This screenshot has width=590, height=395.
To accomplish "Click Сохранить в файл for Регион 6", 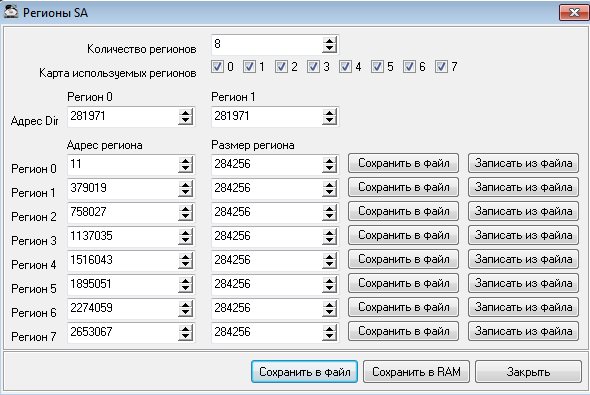I will coord(403,307).
